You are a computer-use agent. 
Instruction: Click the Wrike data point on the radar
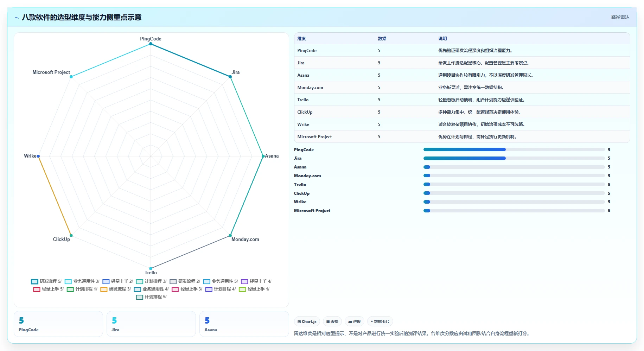(38, 156)
